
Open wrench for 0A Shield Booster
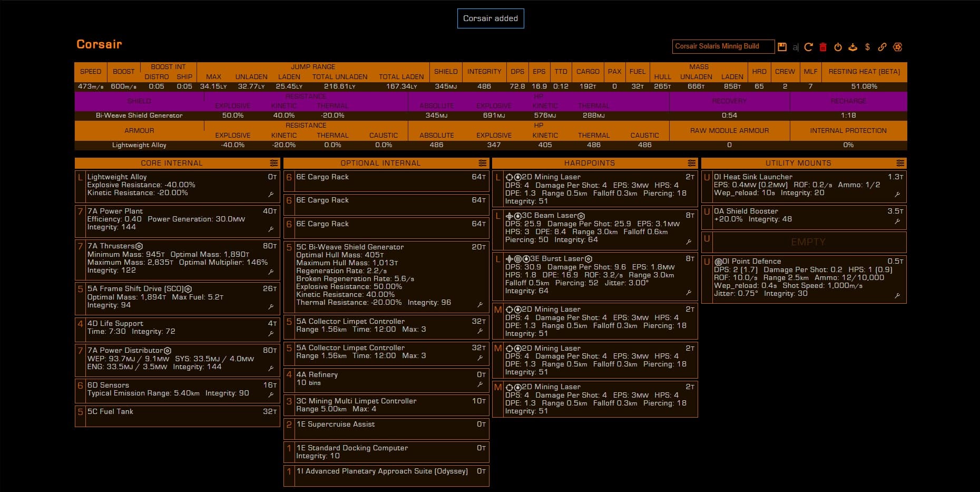(897, 221)
